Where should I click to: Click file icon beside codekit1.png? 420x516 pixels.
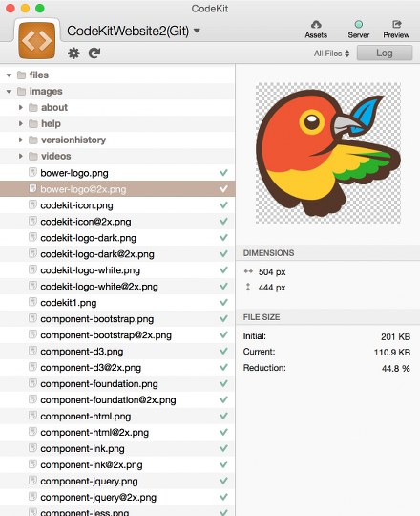pyautogui.click(x=32, y=302)
